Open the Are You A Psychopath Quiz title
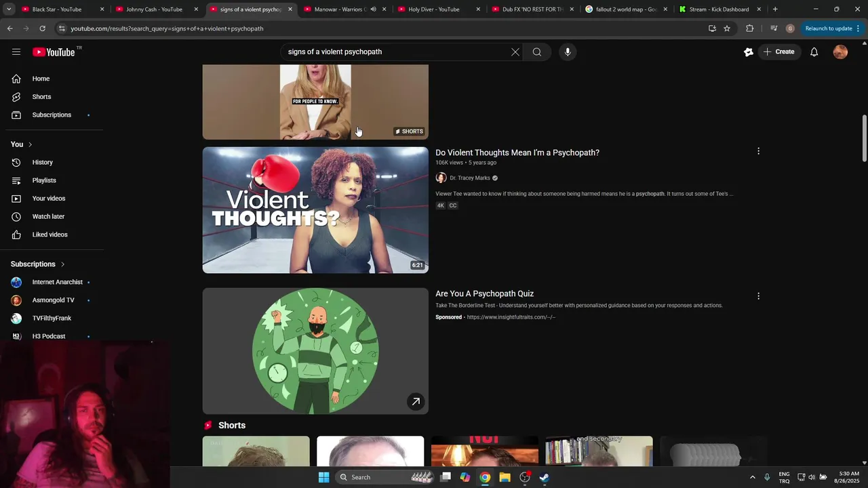The height and width of the screenshot is (488, 868). click(485, 293)
